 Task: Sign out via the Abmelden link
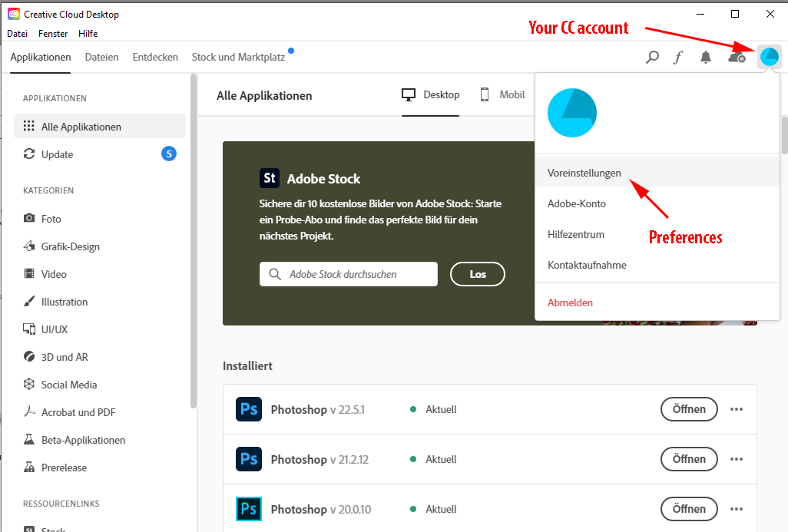pyautogui.click(x=570, y=302)
